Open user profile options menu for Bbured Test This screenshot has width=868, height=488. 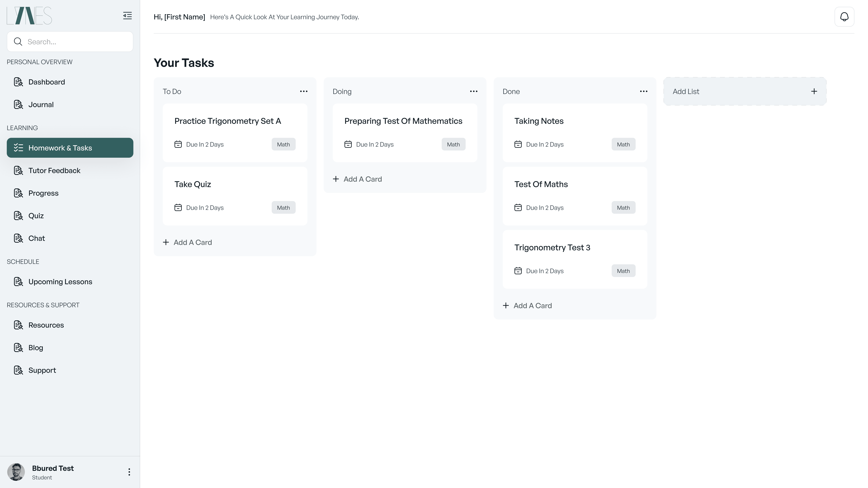coord(129,472)
